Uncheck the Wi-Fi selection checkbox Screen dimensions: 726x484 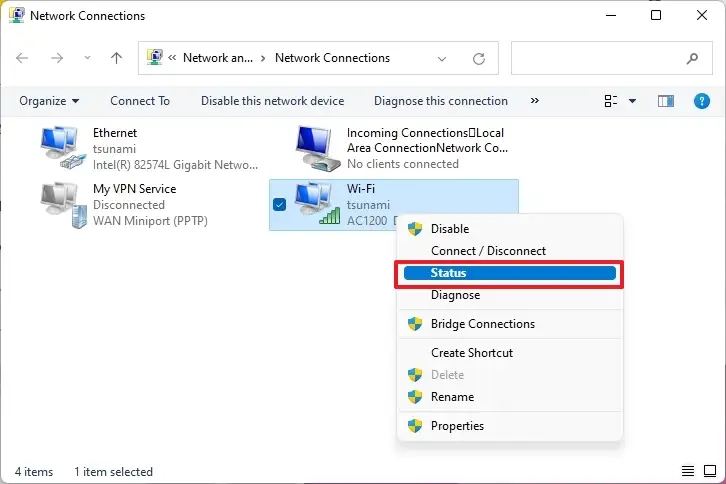[280, 205]
